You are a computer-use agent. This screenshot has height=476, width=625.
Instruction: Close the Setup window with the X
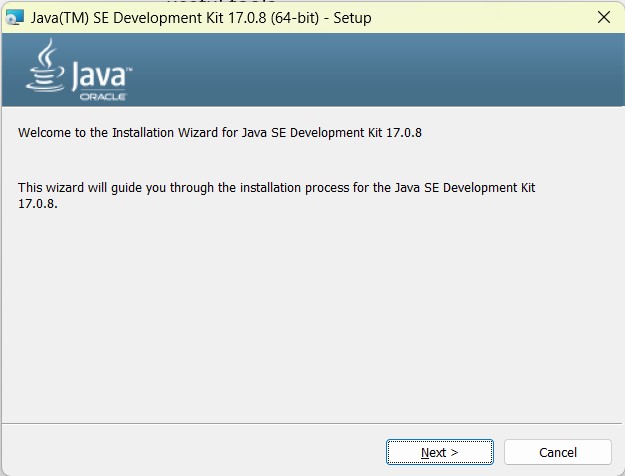tap(604, 18)
